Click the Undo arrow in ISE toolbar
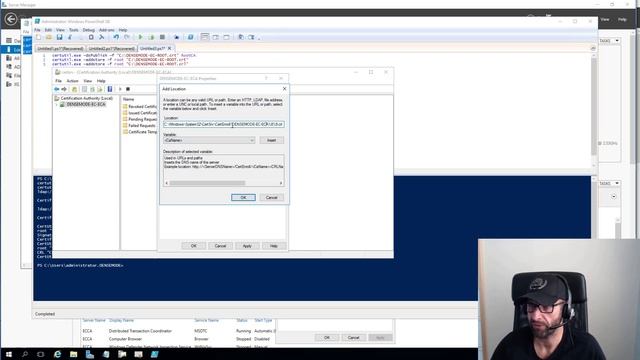 116,37
